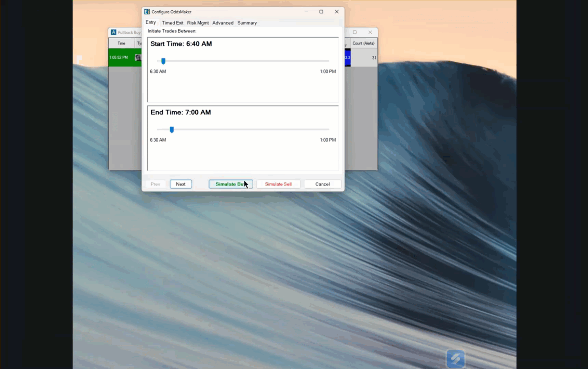588x369 pixels.
Task: Click 1:00 PM label under End Time slider
Action: (x=328, y=140)
